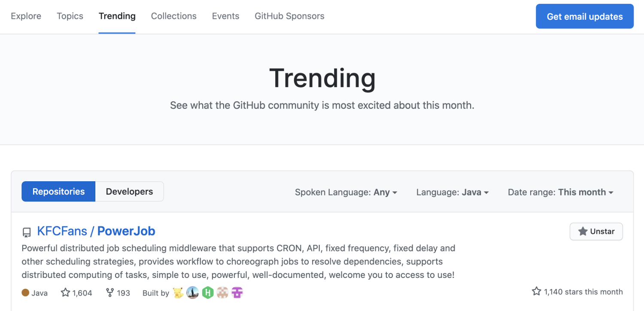Open the second contributor avatar in Built by
Viewport: 644px width, 311px height.
[x=193, y=293]
